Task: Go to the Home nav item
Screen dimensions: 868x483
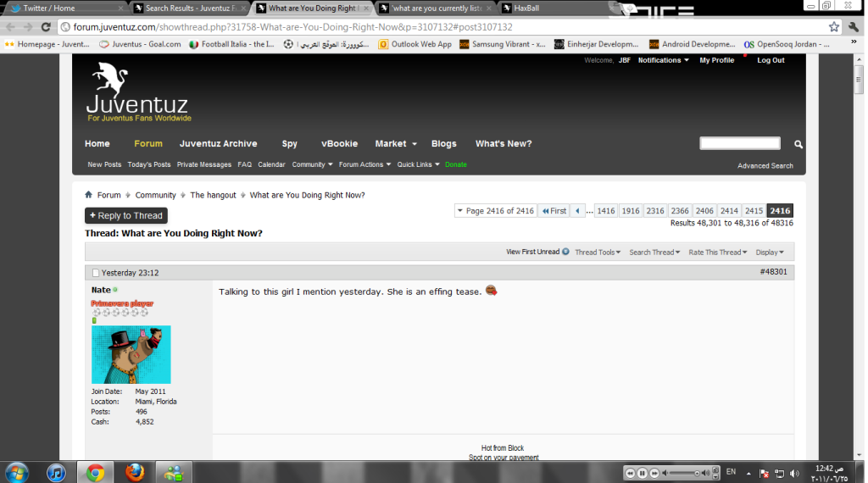Action: point(97,143)
